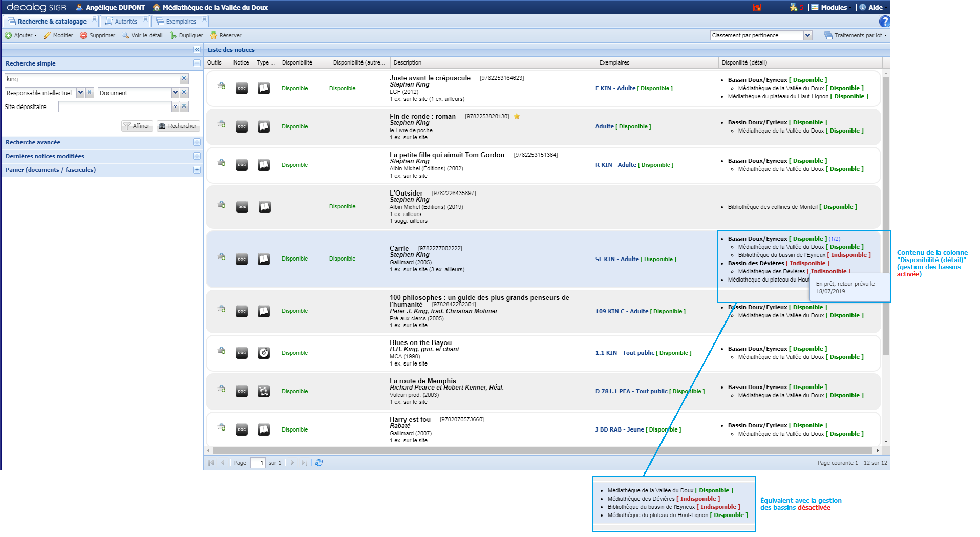This screenshot has width=980, height=537.
Task: Click the music note type icon on Blues on the Bayou
Action: point(263,353)
